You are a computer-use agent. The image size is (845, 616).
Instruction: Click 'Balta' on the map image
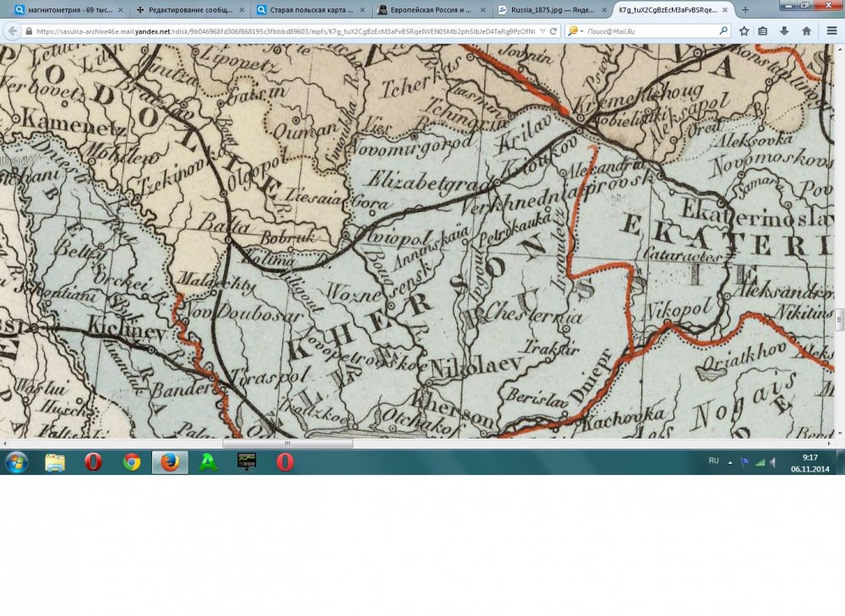(x=224, y=224)
